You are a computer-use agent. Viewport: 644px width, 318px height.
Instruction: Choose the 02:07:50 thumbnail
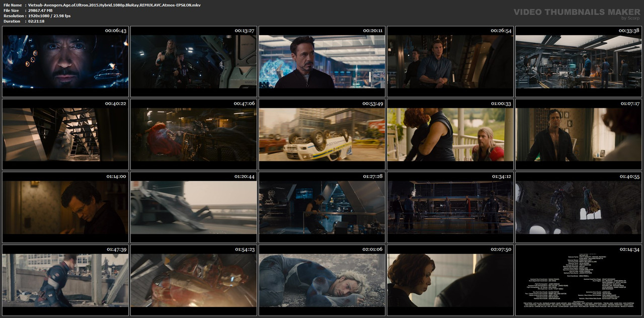450,280
